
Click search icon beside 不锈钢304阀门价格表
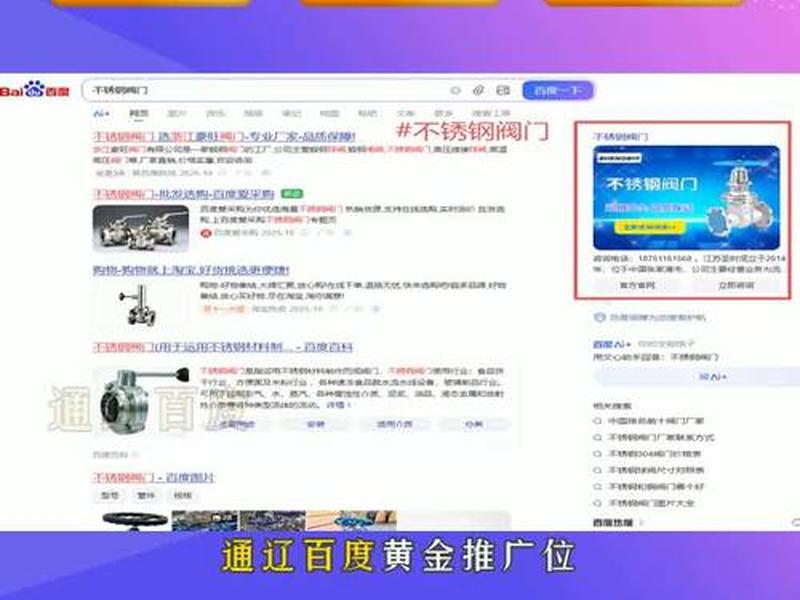pos(597,454)
